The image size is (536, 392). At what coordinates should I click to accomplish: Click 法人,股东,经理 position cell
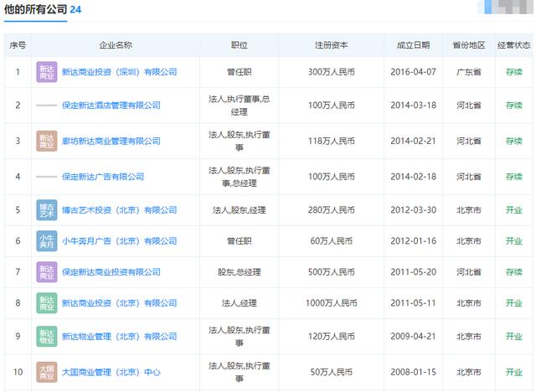point(240,210)
